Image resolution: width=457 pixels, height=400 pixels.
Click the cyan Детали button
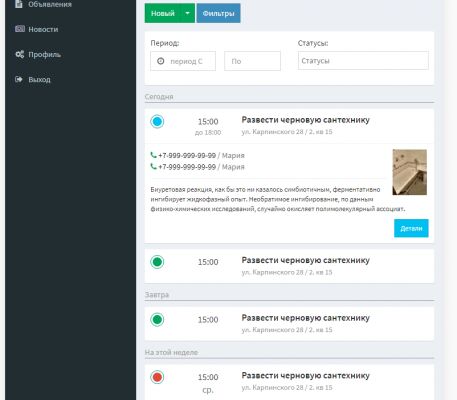(411, 228)
